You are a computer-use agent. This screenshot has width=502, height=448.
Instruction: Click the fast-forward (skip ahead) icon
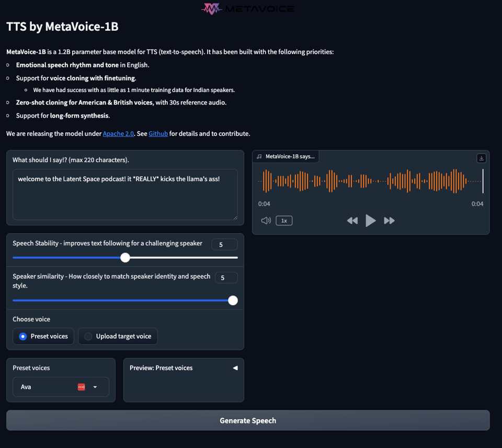pos(389,221)
